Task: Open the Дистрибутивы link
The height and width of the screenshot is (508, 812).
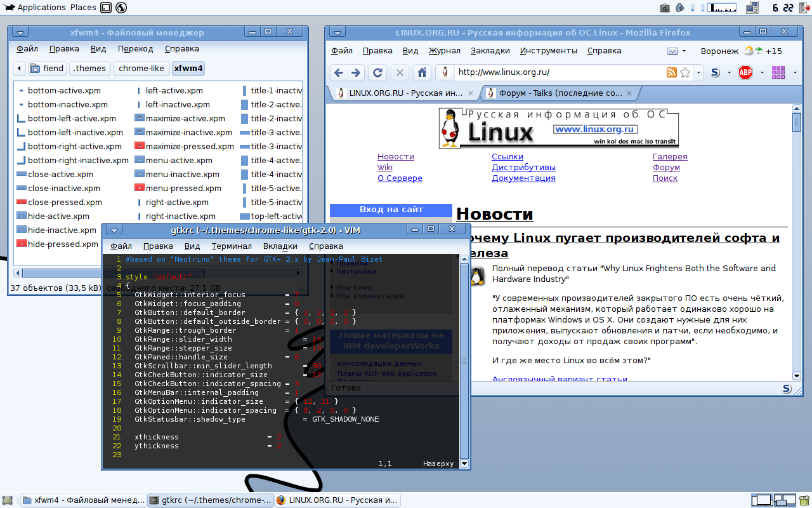Action: pos(523,168)
